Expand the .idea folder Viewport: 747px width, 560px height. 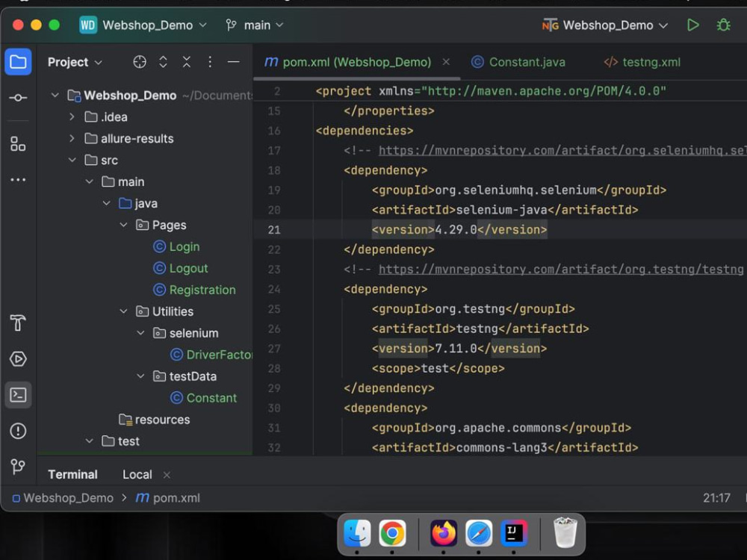72,116
